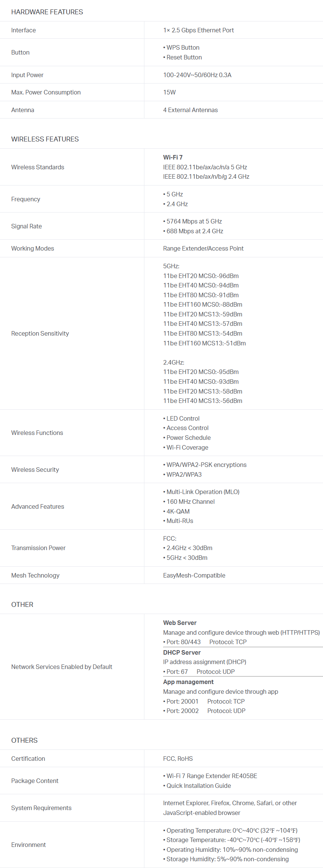Select the '4 External Antennas' text
Screen dimensions: 323x868
pos(190,110)
